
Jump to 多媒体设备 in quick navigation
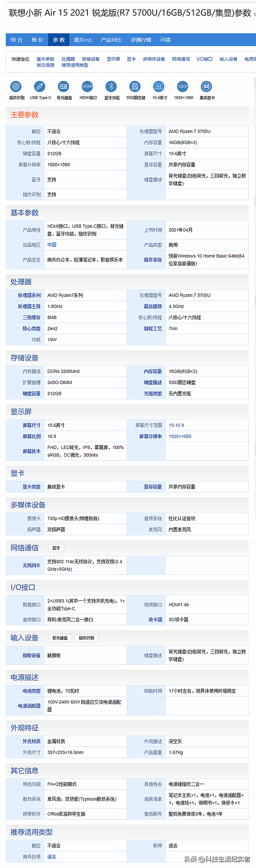pos(154,59)
